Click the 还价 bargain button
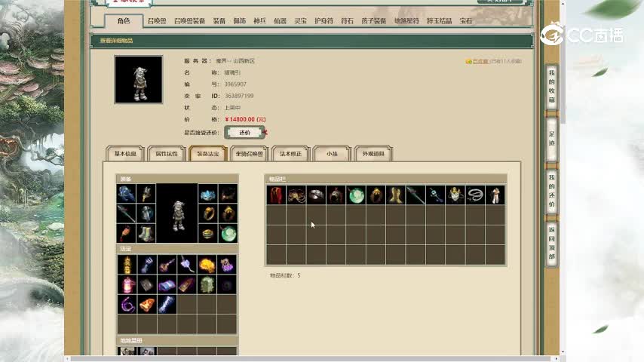The width and height of the screenshot is (644, 362). pos(245,132)
